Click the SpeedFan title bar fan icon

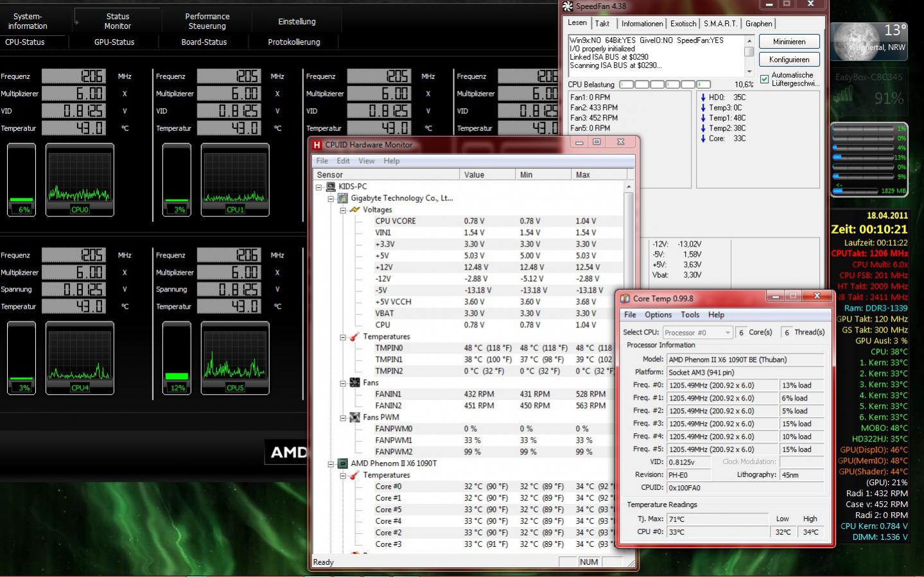tap(568, 6)
